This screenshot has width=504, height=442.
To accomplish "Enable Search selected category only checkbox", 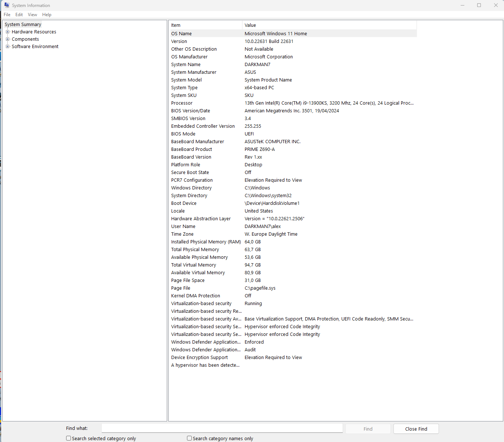I will (68, 438).
